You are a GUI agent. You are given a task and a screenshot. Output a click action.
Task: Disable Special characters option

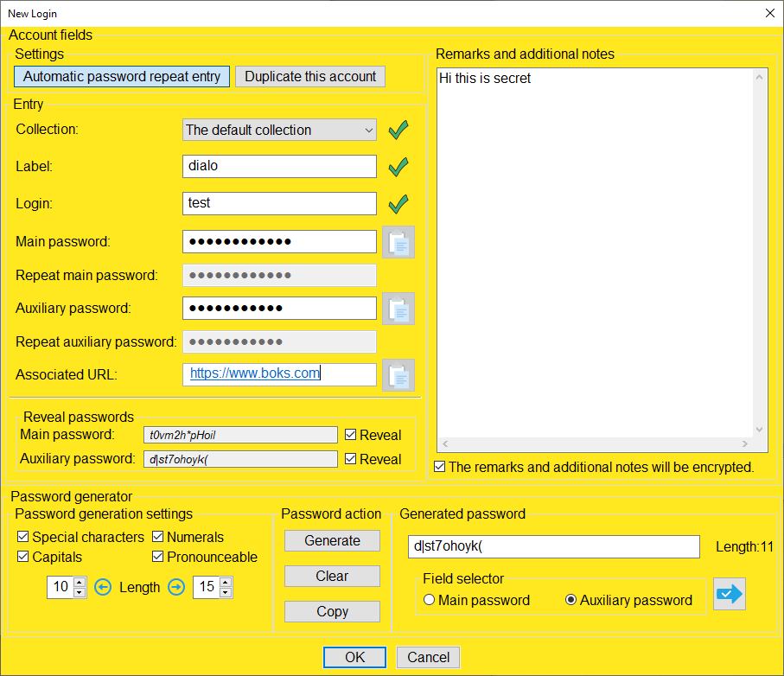point(23,538)
